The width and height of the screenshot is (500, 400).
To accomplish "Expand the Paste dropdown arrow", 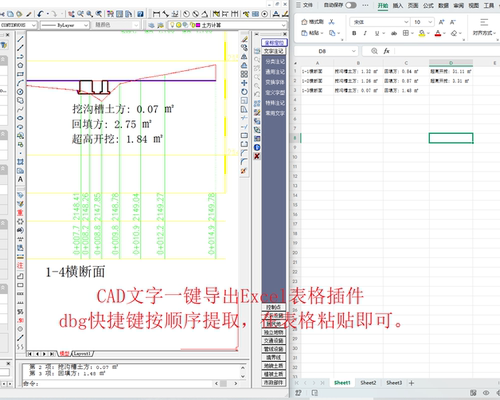I will click(x=322, y=33).
